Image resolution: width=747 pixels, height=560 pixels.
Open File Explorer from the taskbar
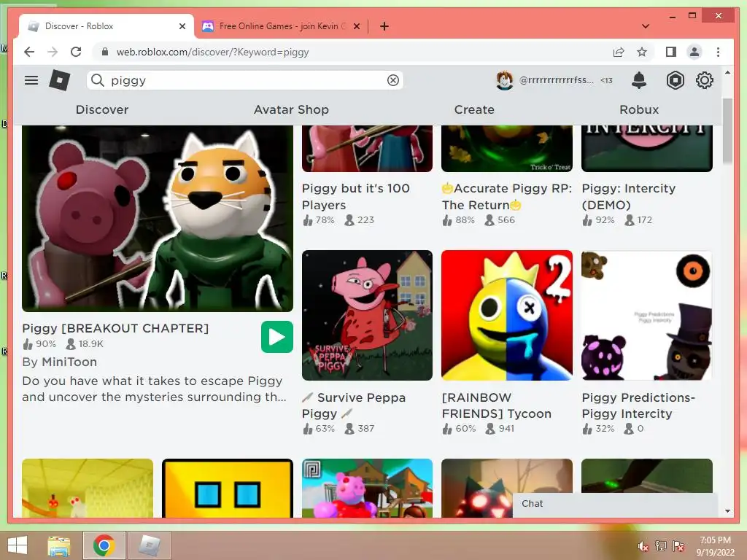coord(59,545)
